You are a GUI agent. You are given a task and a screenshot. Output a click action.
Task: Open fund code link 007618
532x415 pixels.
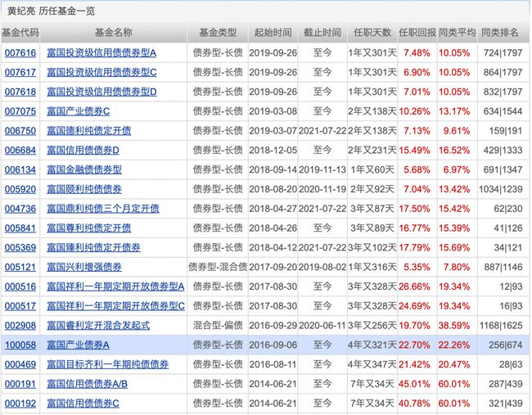coord(20,92)
